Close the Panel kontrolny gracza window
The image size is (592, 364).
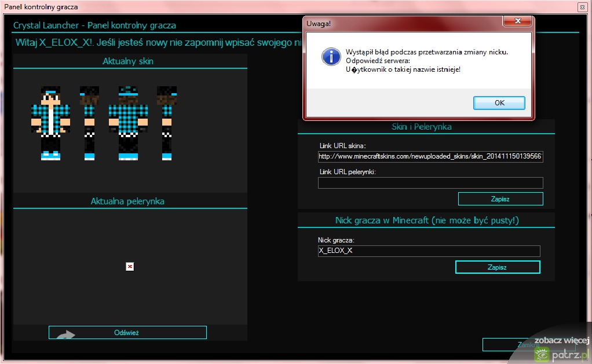[x=582, y=7]
